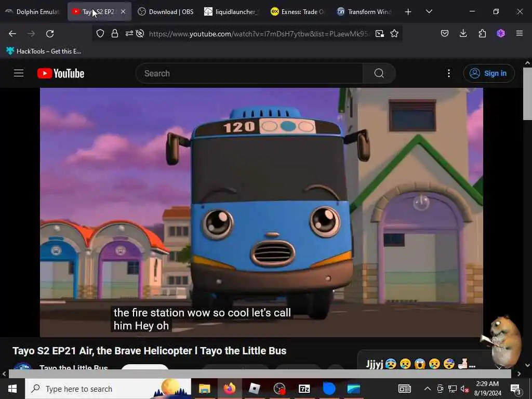Switch to the Download | OBS tab

[166, 11]
